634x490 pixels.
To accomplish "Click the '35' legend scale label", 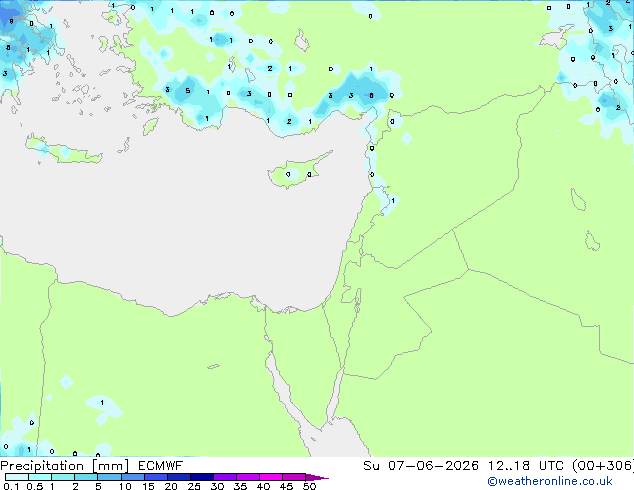I will (x=240, y=486).
